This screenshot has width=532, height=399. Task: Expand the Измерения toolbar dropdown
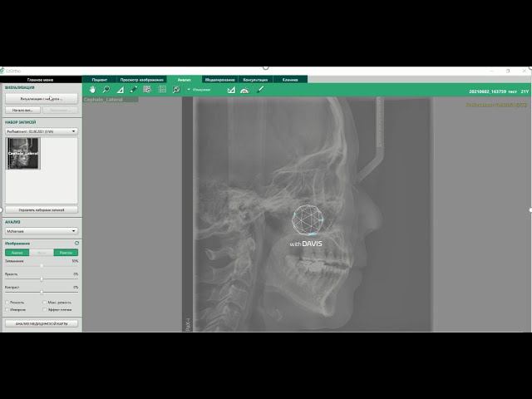tap(199, 90)
